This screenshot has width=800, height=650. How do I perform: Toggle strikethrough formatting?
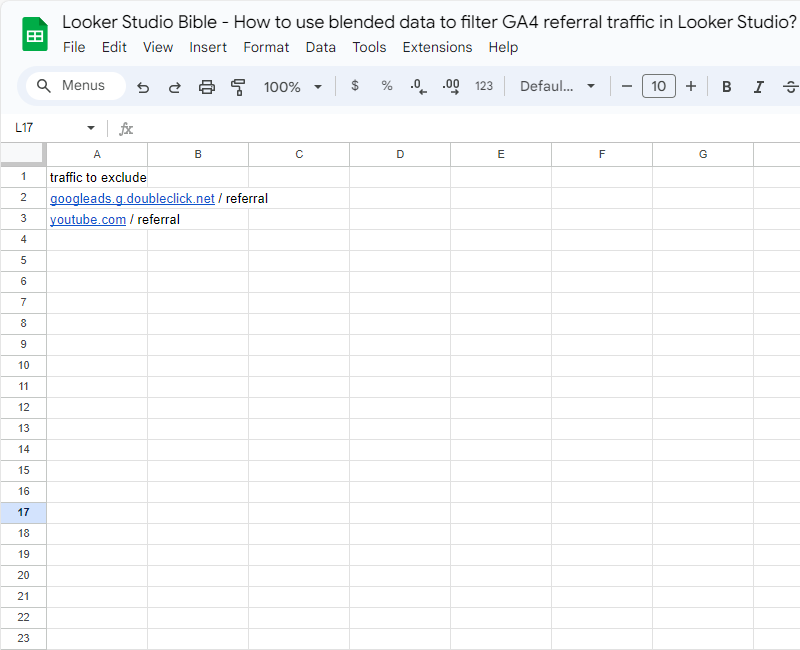[790, 87]
